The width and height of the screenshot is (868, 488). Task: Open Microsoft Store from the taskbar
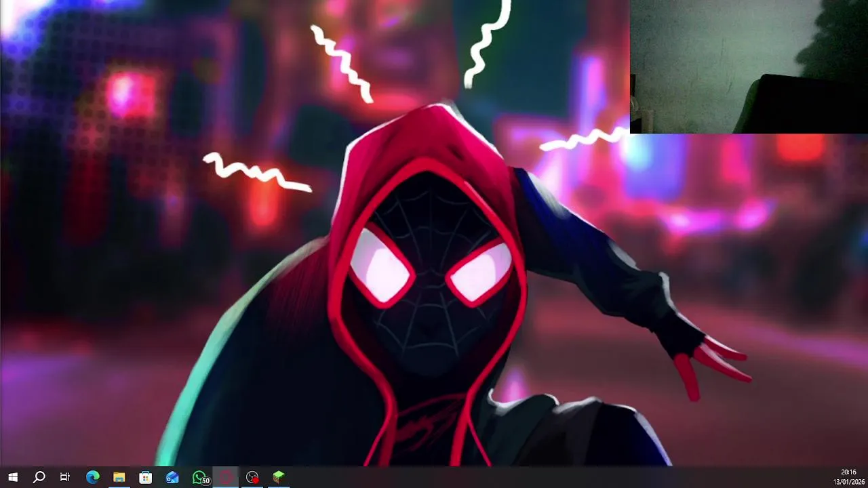(145, 477)
